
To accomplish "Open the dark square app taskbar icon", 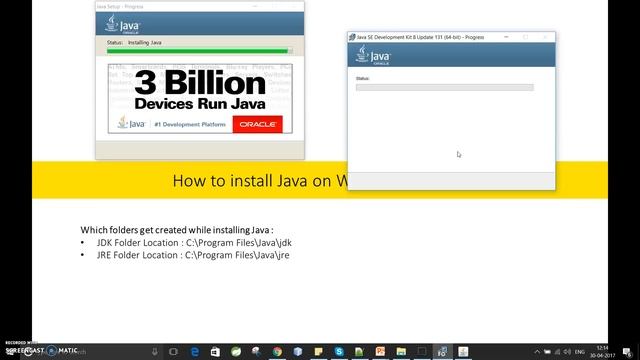I will point(422,351).
